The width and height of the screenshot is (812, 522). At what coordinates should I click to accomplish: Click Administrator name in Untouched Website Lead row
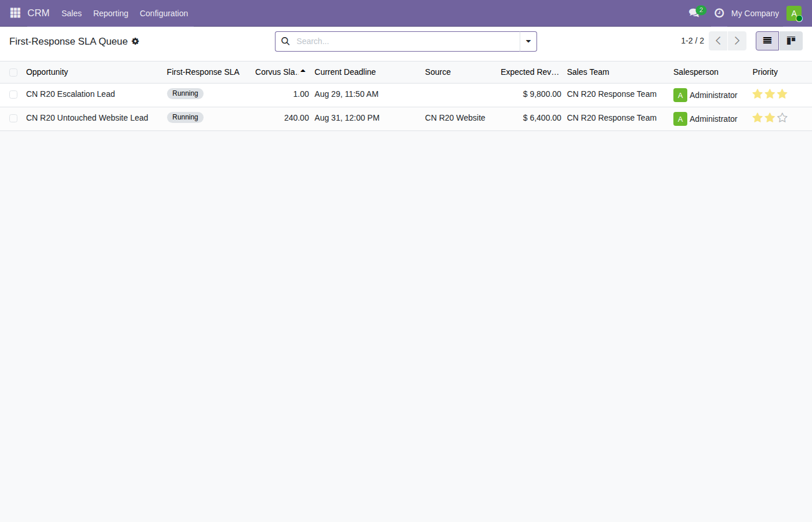pyautogui.click(x=713, y=119)
